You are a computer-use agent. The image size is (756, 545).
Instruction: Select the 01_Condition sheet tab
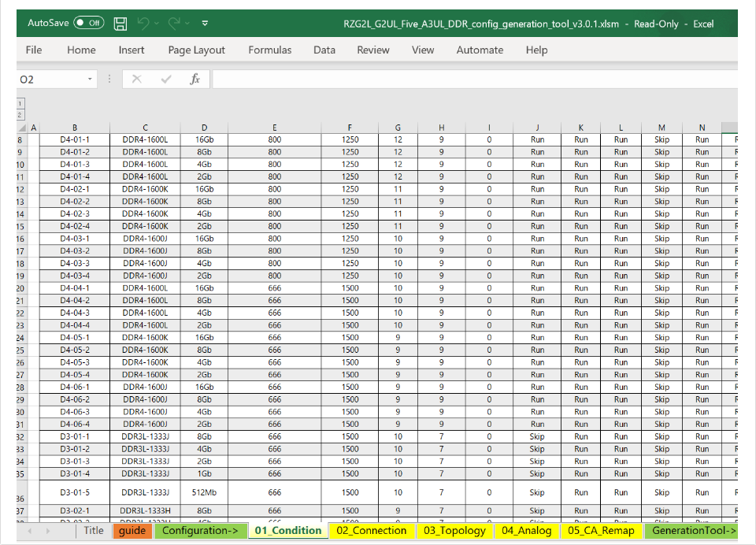288,531
